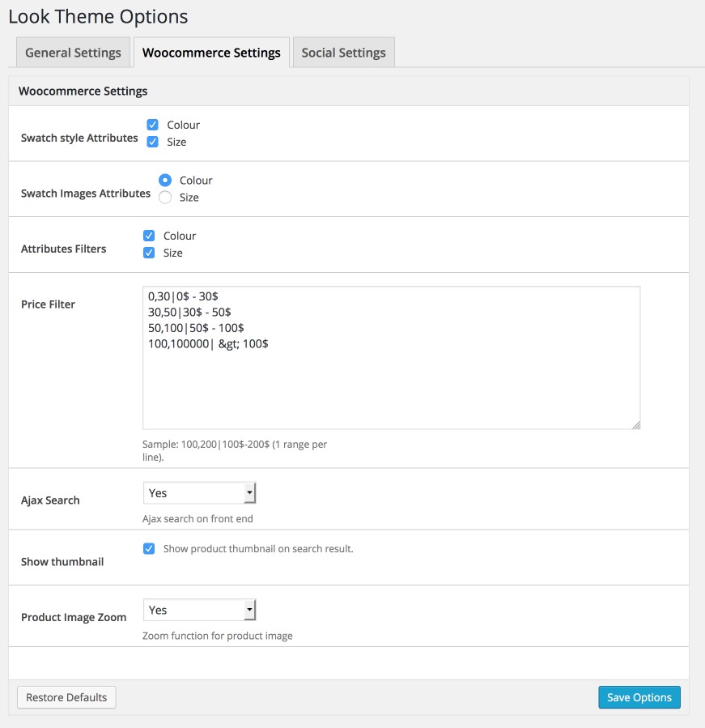Grab the Price Filter textarea resize handle
705x728 pixels.
tap(636, 425)
